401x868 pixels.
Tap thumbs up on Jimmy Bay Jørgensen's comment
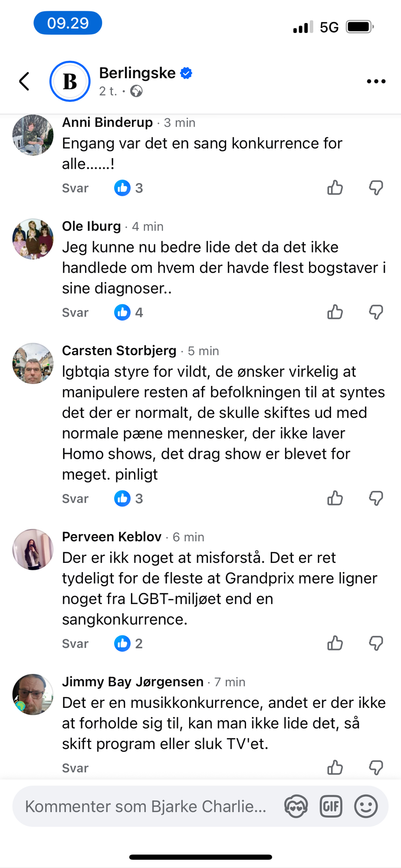pyautogui.click(x=335, y=768)
